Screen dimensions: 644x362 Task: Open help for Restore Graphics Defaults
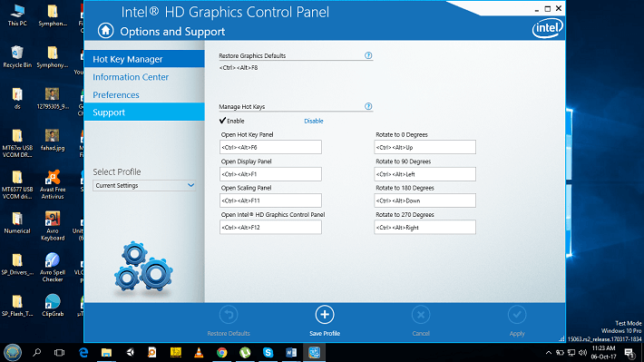click(x=368, y=55)
